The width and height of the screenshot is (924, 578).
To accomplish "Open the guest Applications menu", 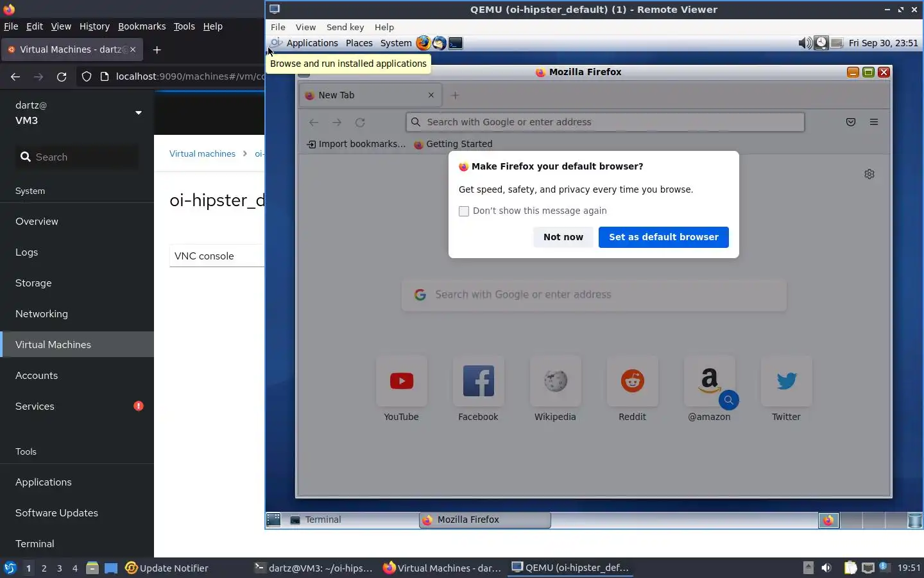I will 312,43.
